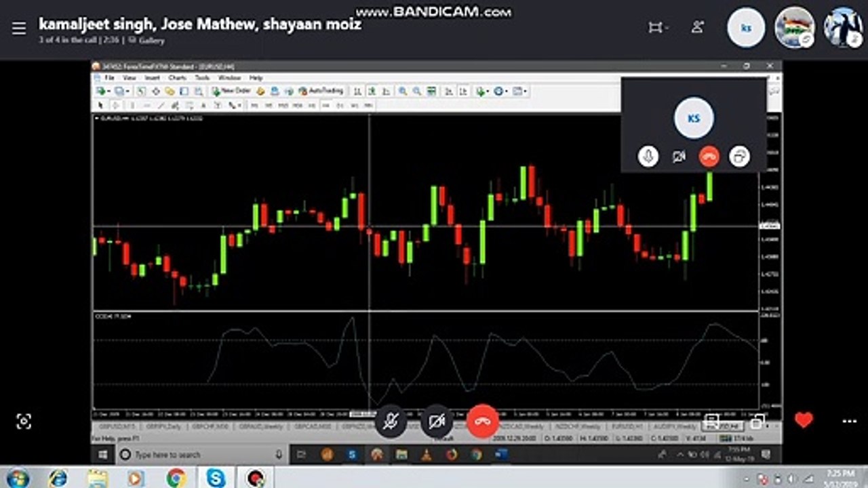Toggle the M1 timeframe button
Image resolution: width=868 pixels, height=488 pixels.
click(254, 105)
